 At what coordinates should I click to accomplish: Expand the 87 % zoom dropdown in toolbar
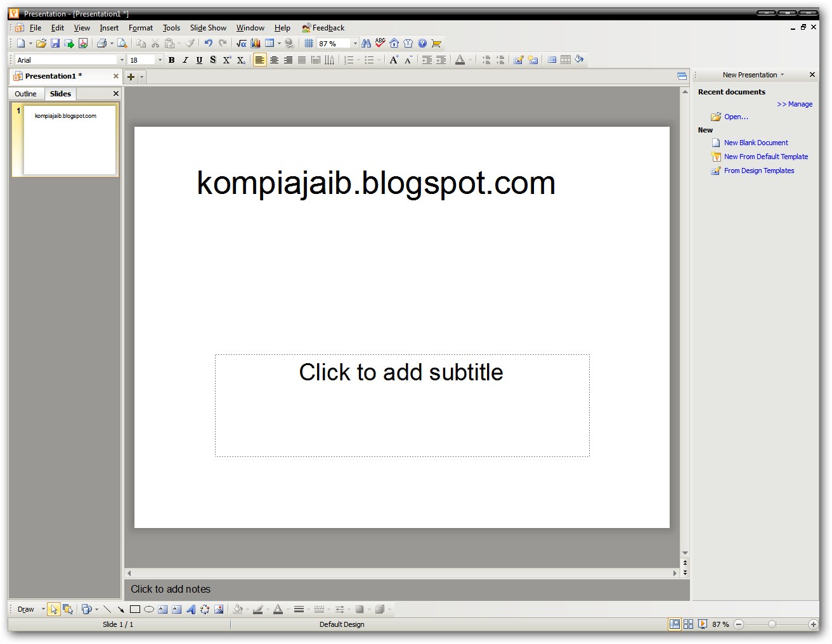point(355,44)
